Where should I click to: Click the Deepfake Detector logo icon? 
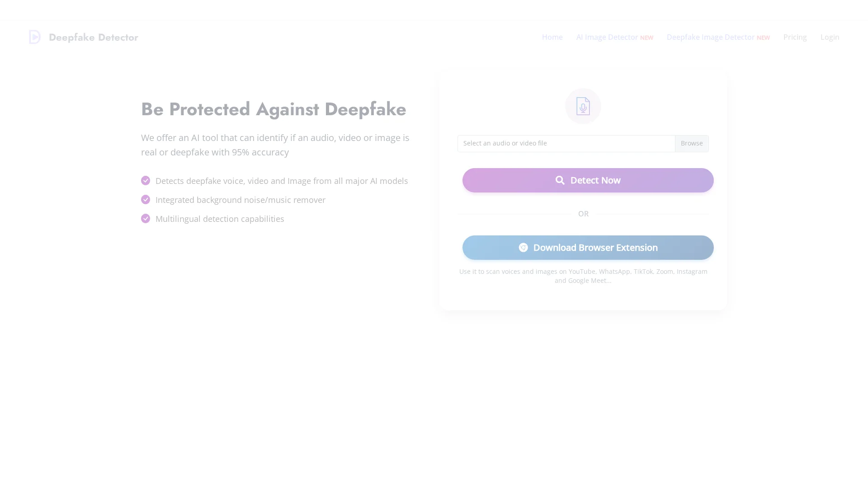35,37
